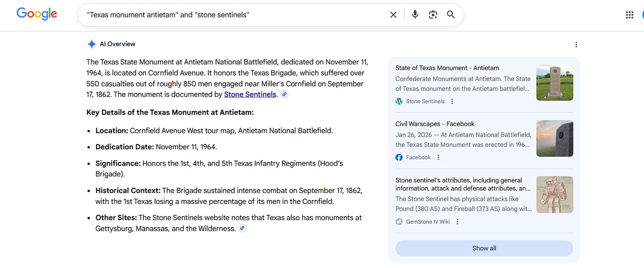Click the Texas monument stone thumbnail
Screen dimensions: 644x268
pyautogui.click(x=555, y=82)
